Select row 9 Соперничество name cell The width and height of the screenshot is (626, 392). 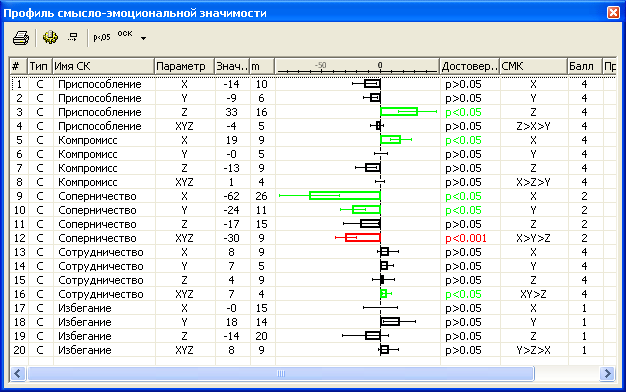click(97, 196)
